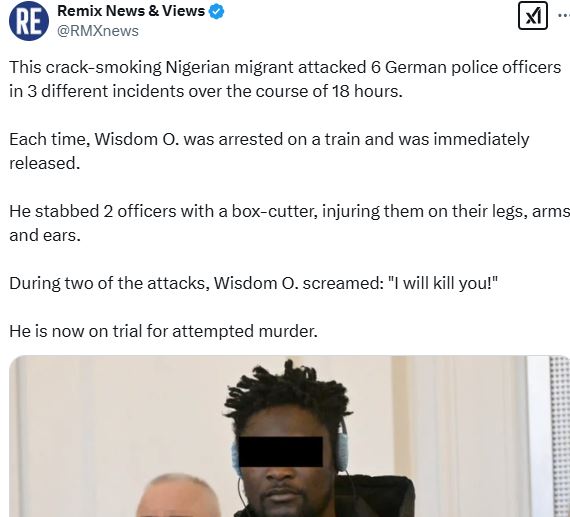This screenshot has height=517, width=570.
Task: Click the attached courtroom photo thumbnail
Action: point(289,436)
